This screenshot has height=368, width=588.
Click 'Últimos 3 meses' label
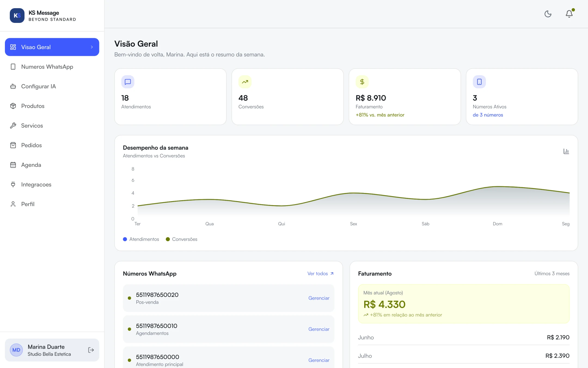pyautogui.click(x=552, y=273)
